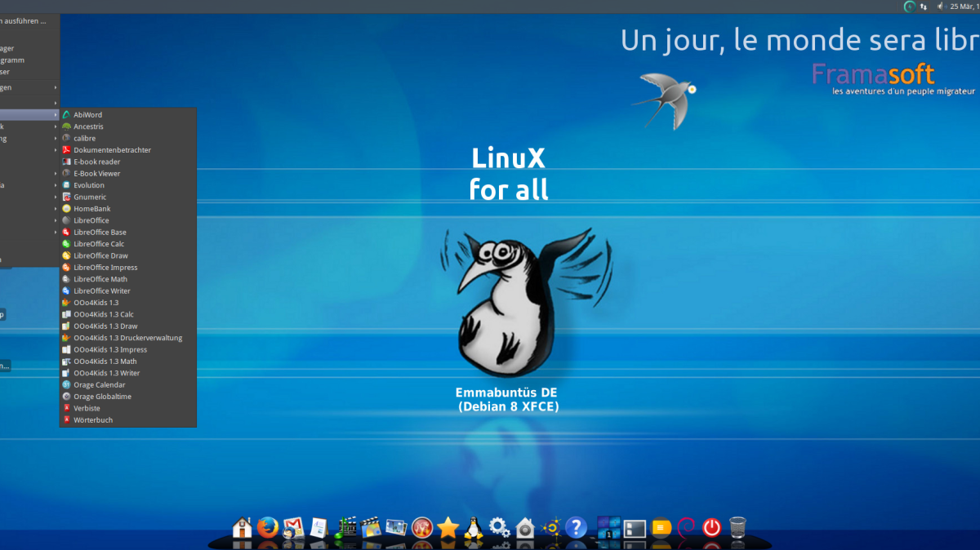
Task: Open the Gmail mail icon in the dock
Action: (x=292, y=528)
